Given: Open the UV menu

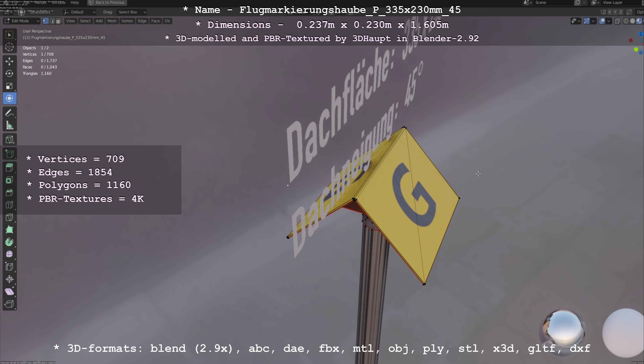Looking at the screenshot, I should click(x=167, y=21).
